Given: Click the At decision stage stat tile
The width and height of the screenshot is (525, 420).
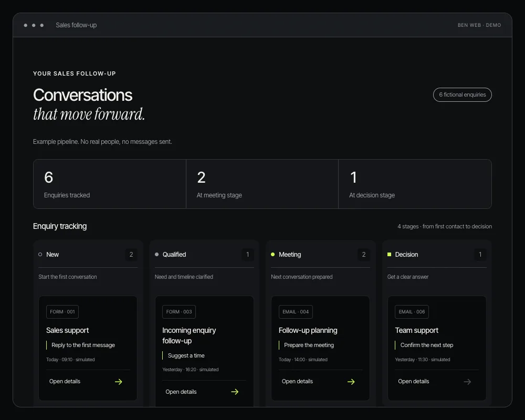Looking at the screenshot, I should point(415,184).
